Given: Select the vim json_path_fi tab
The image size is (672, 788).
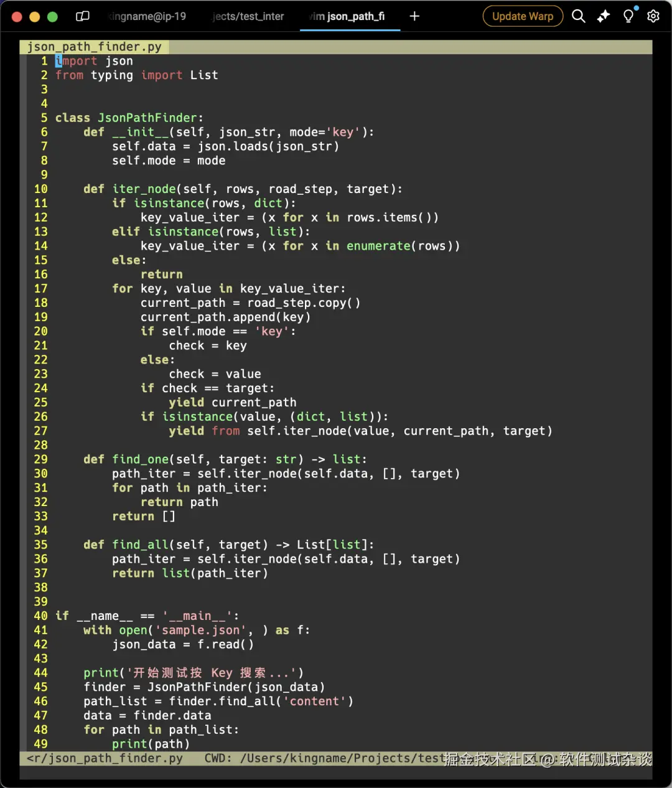Looking at the screenshot, I should point(347,16).
